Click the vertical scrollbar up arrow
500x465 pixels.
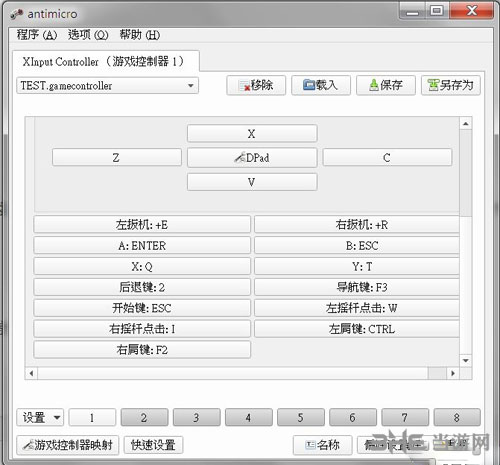pos(466,124)
